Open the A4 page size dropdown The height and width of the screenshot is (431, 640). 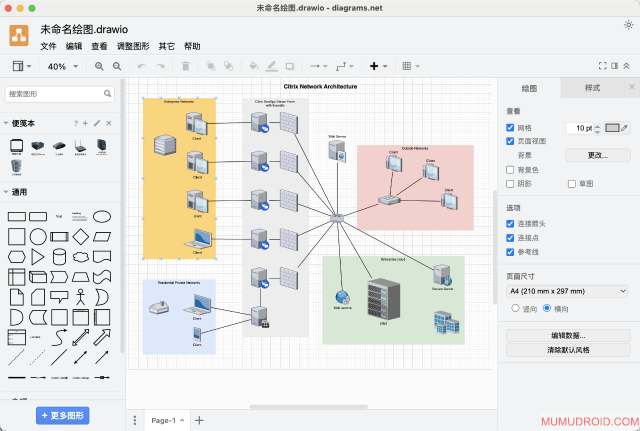pyautogui.click(x=567, y=291)
